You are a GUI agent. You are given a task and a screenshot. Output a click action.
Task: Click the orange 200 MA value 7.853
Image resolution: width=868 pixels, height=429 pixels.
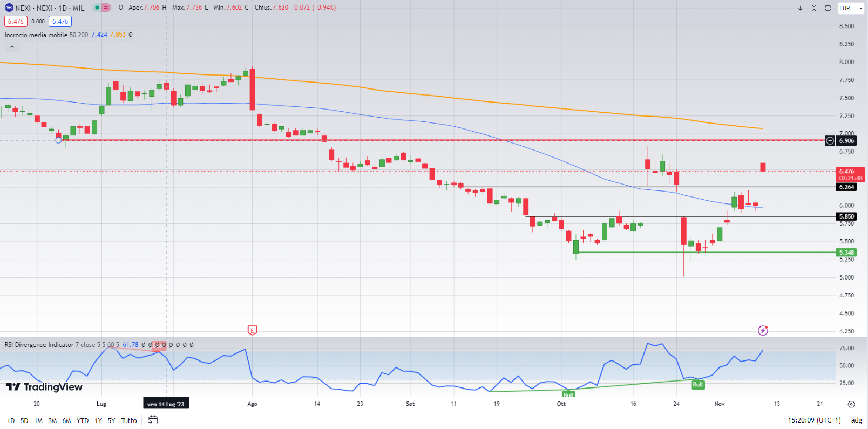tap(118, 35)
